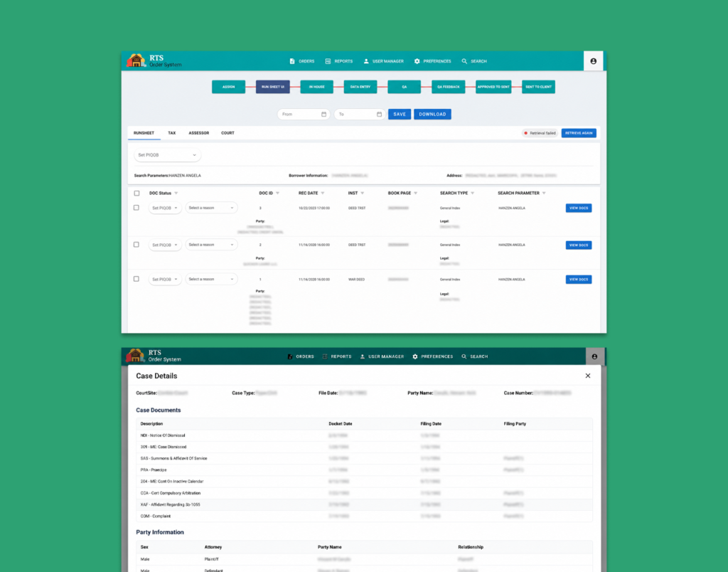
Task: Open Select a reason dropdown in DOC ID 3 row
Action: 211,208
